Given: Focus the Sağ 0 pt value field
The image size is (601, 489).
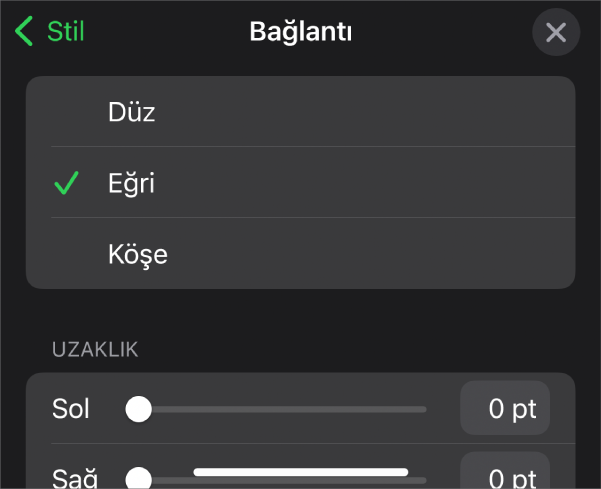Looking at the screenshot, I should (x=505, y=476).
